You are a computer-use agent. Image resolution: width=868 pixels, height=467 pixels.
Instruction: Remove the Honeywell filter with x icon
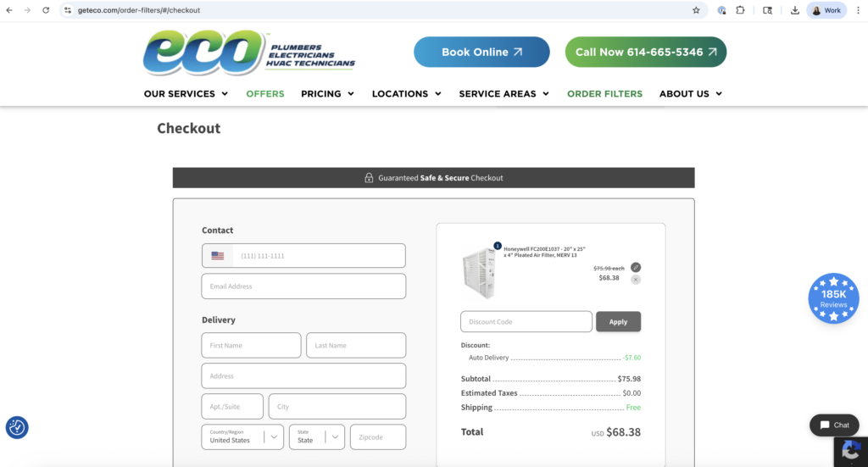[x=636, y=280]
